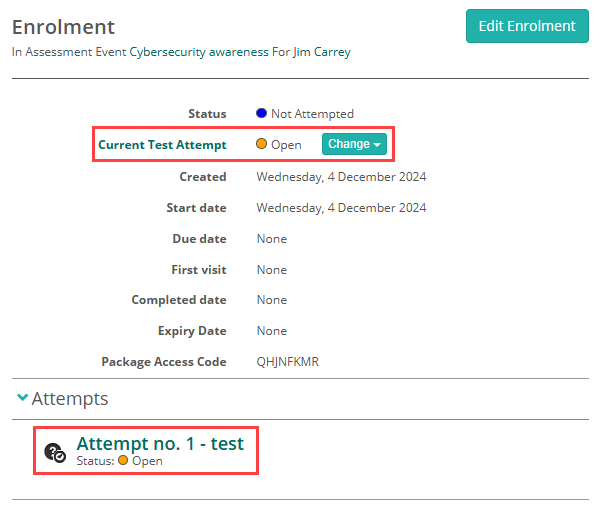Click the Created date value

point(341,177)
